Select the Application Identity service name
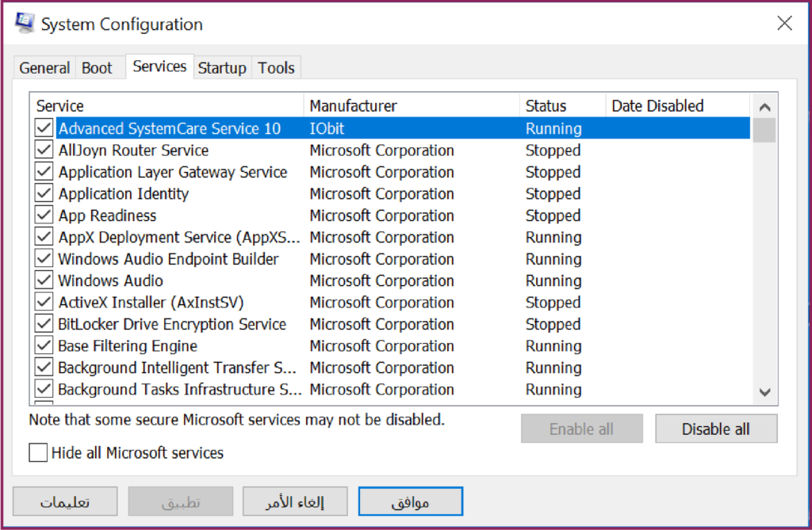The height and width of the screenshot is (530, 812). (x=123, y=193)
